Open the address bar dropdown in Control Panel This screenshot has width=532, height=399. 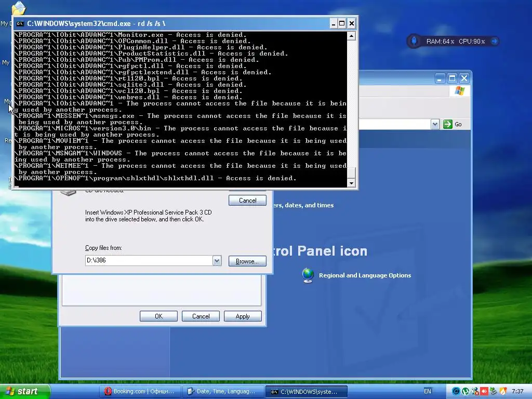click(x=435, y=124)
